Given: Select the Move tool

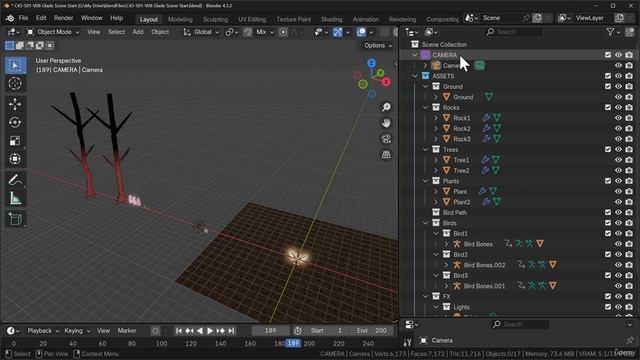Looking at the screenshot, I should (x=15, y=104).
